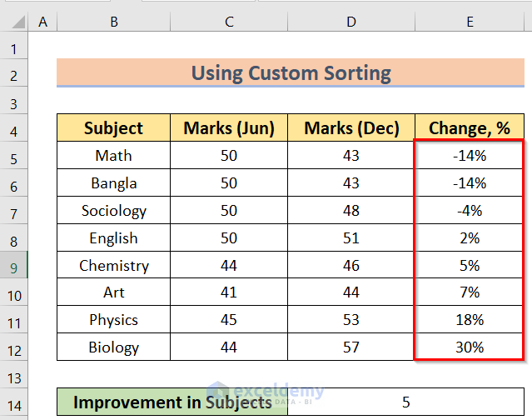Click the cell showing 30%
532x420 pixels.
[x=470, y=347]
